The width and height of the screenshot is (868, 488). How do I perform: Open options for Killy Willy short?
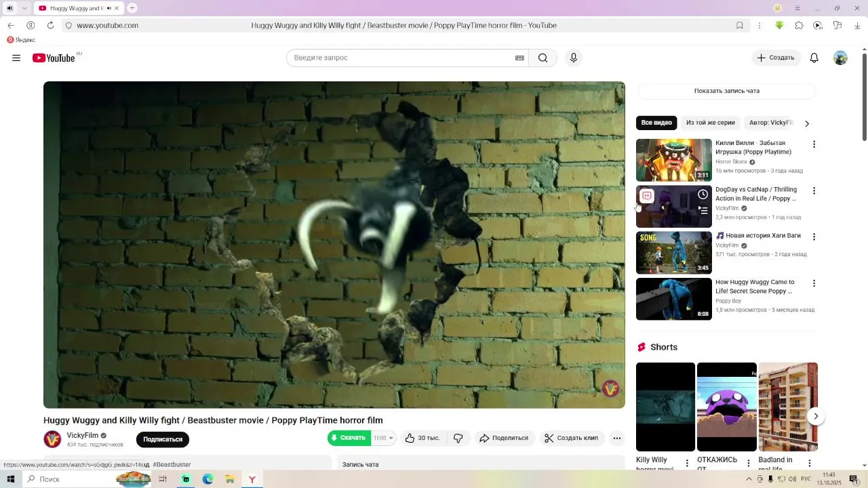687,464
